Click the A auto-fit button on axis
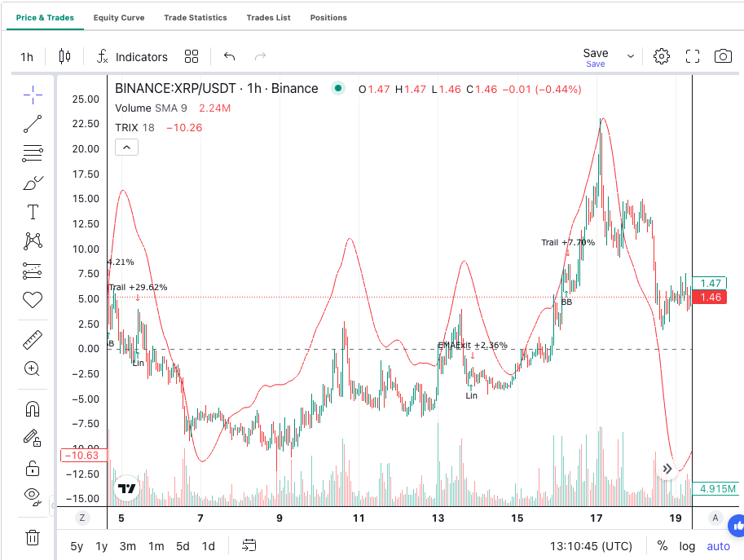The width and height of the screenshot is (744, 560). pos(715,518)
